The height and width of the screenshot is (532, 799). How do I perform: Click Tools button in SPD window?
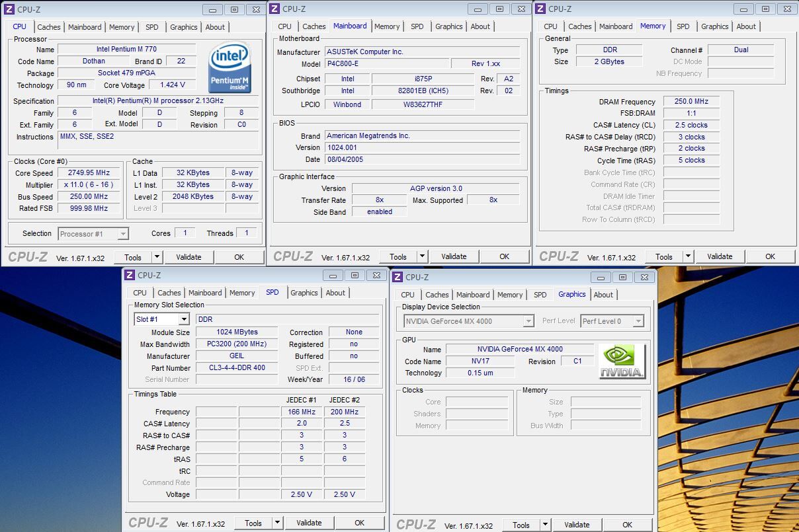click(253, 523)
